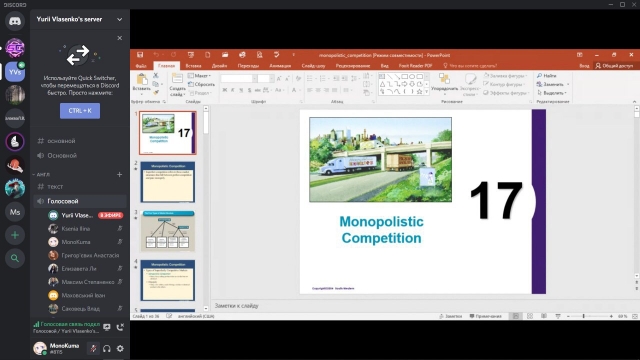Click the Cut scissors icon
This screenshot has height=360, width=640.
tap(156, 76)
